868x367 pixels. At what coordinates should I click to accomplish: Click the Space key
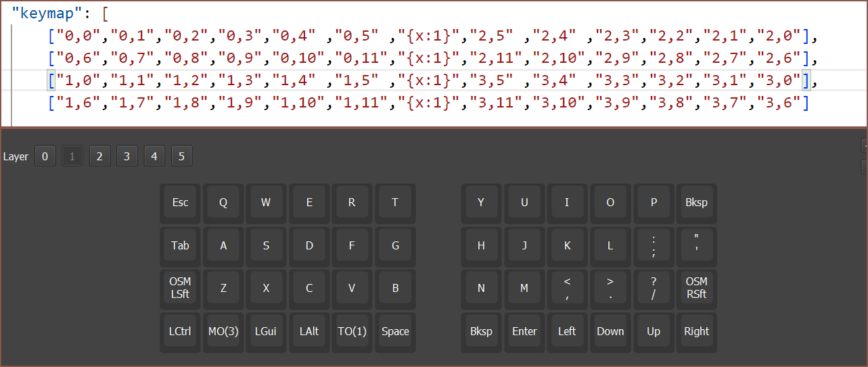[395, 331]
